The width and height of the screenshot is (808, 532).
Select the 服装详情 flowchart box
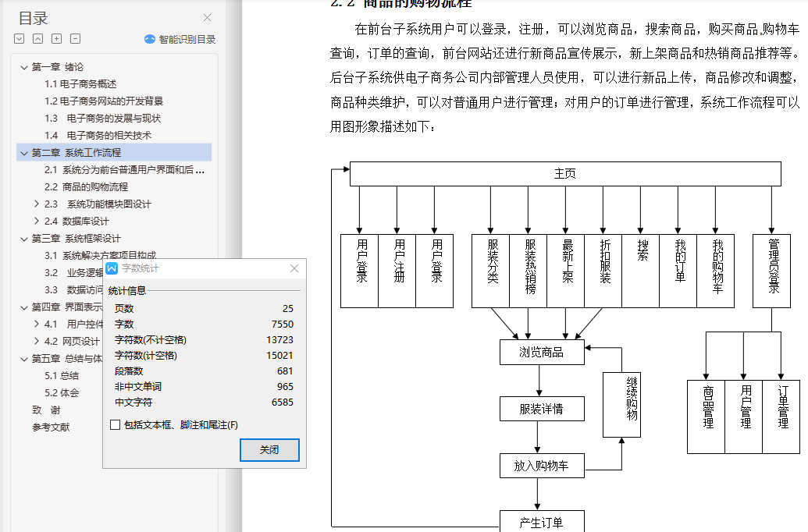tap(542, 409)
